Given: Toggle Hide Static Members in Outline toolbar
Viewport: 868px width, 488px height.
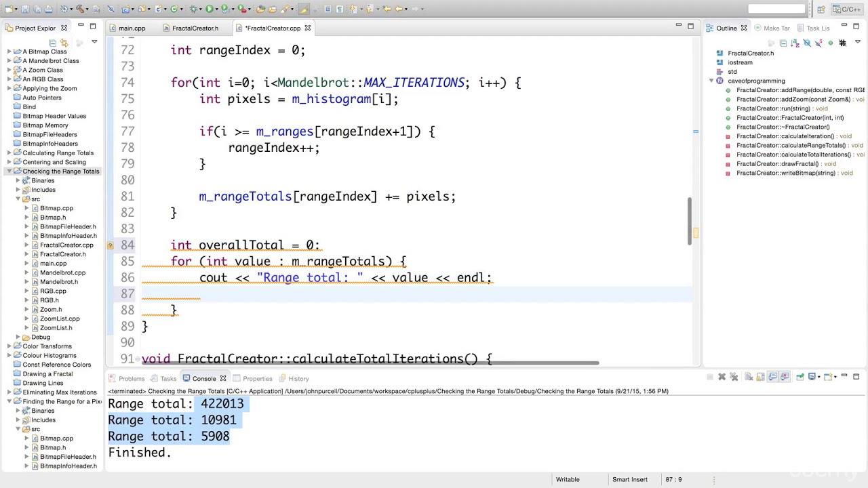Looking at the screenshot, I should 818,43.
